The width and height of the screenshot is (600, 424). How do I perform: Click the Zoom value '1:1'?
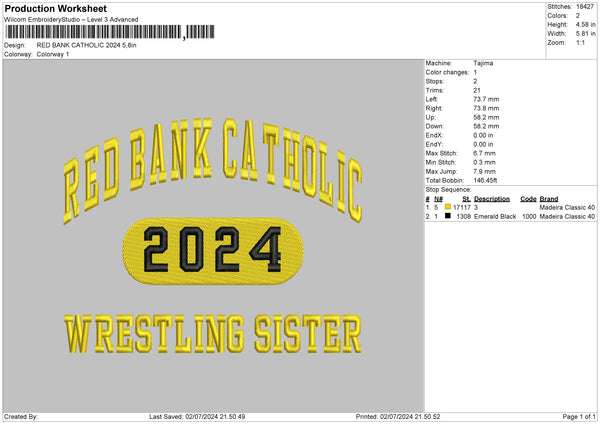point(580,43)
